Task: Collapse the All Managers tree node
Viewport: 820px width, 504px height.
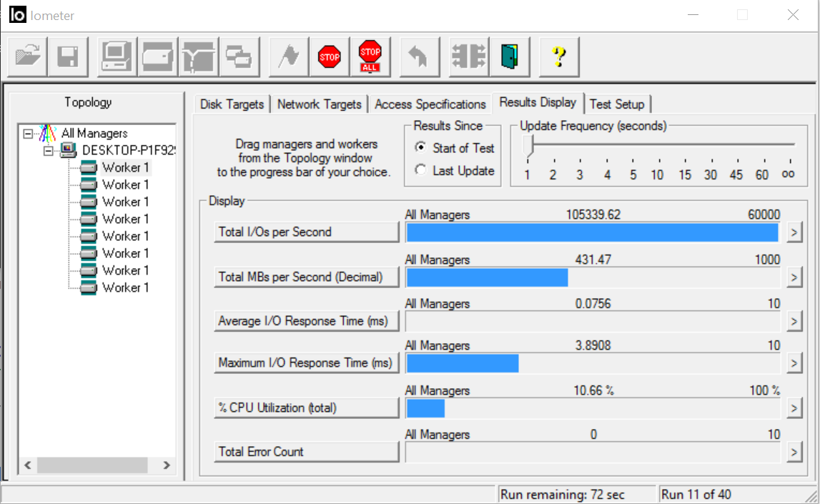Action: click(28, 133)
